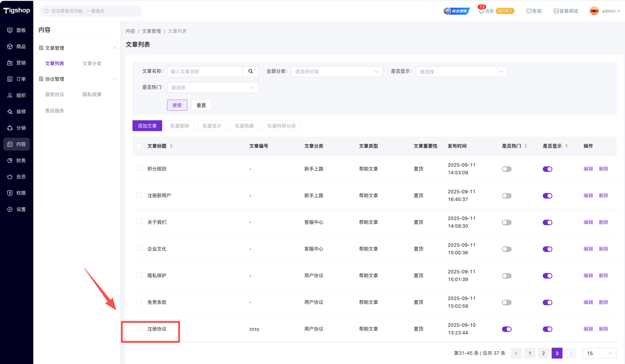
Task: Click the 输入文章名称 input field
Action: pyautogui.click(x=205, y=72)
